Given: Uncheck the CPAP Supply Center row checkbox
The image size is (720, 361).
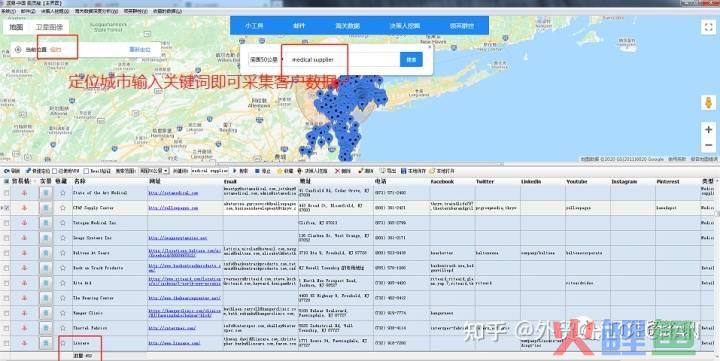Looking at the screenshot, I should coord(6,208).
